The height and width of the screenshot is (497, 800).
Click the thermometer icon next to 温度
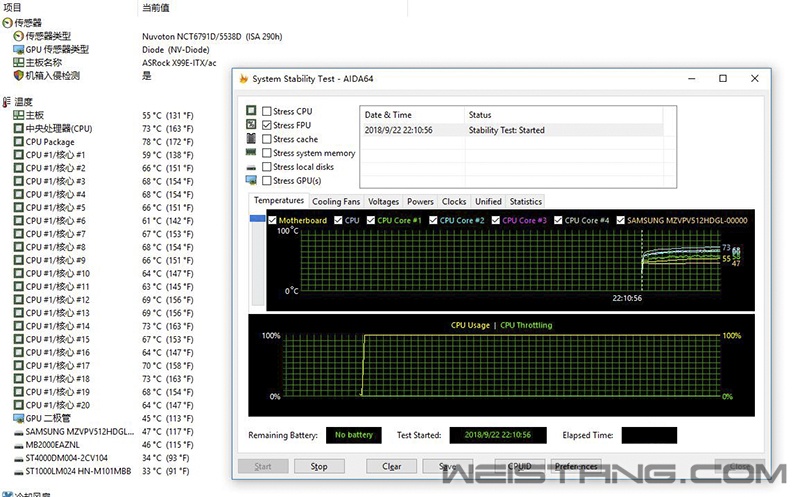(x=7, y=102)
